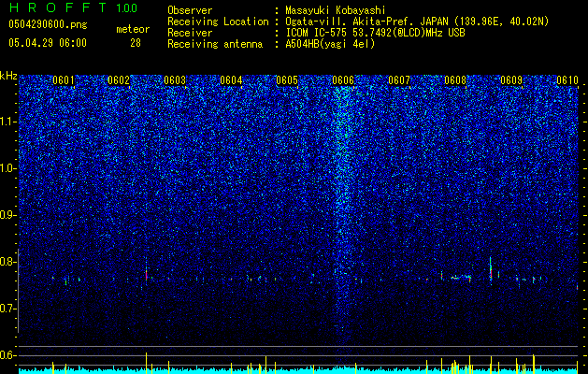
Task: Click the 0601 time marker
Action: 64,80
